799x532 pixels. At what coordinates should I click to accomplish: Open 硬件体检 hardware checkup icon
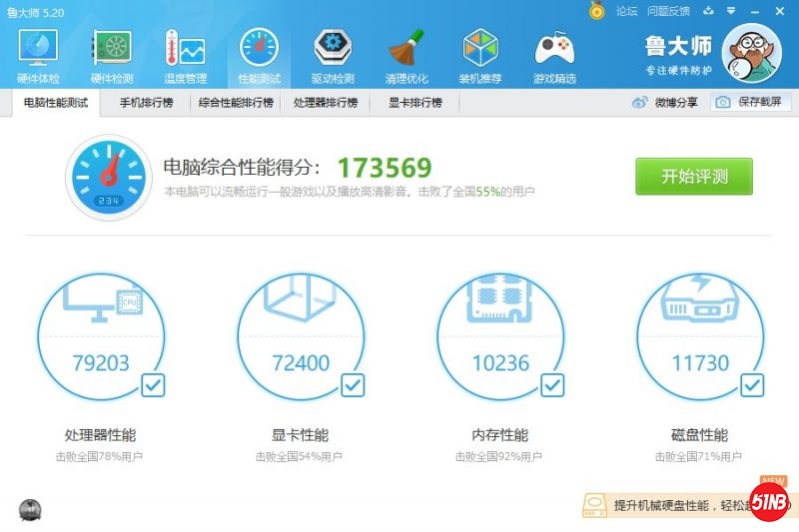pyautogui.click(x=38, y=55)
